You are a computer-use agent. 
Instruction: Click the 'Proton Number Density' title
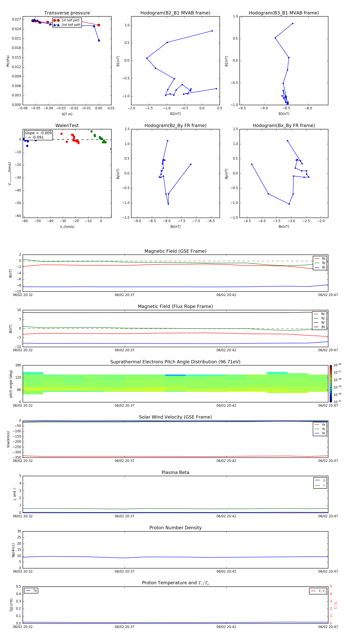pyautogui.click(x=175, y=528)
